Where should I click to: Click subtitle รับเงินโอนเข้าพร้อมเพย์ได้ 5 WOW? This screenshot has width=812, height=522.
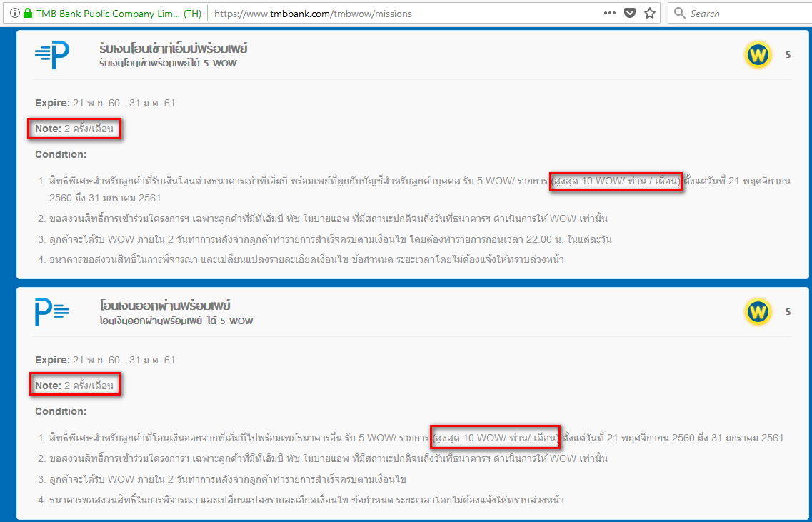[169, 64]
